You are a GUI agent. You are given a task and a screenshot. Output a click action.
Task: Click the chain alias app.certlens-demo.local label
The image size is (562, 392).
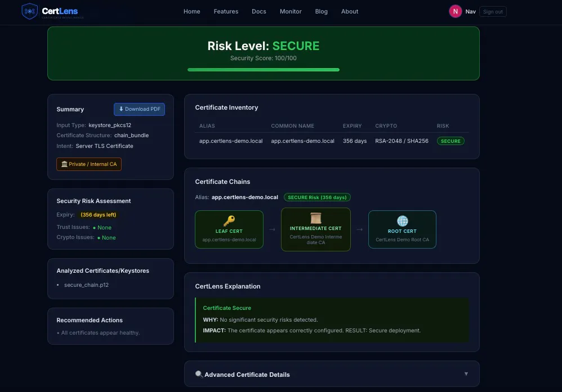[245, 197]
